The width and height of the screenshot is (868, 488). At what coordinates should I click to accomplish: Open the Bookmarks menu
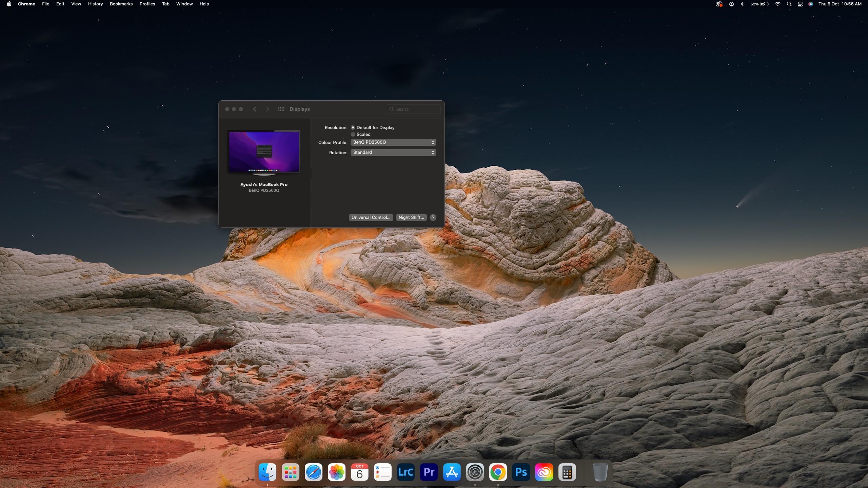[x=121, y=4]
